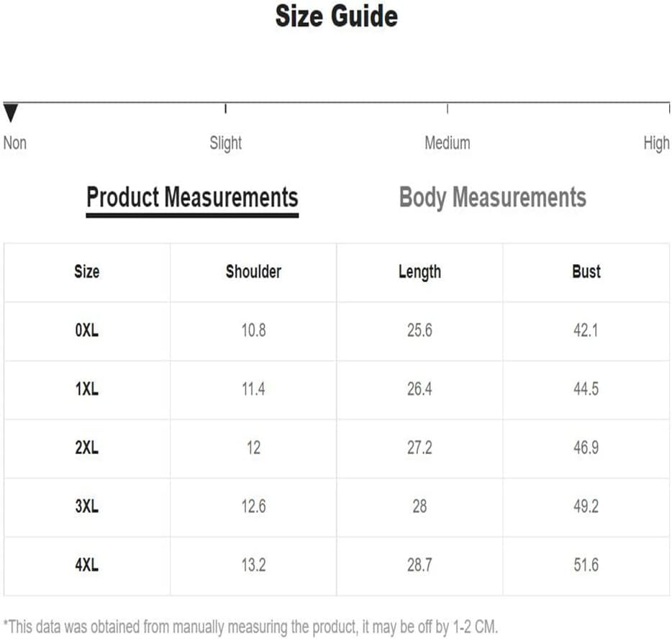
Task: Select the Length column header
Action: [x=419, y=272]
